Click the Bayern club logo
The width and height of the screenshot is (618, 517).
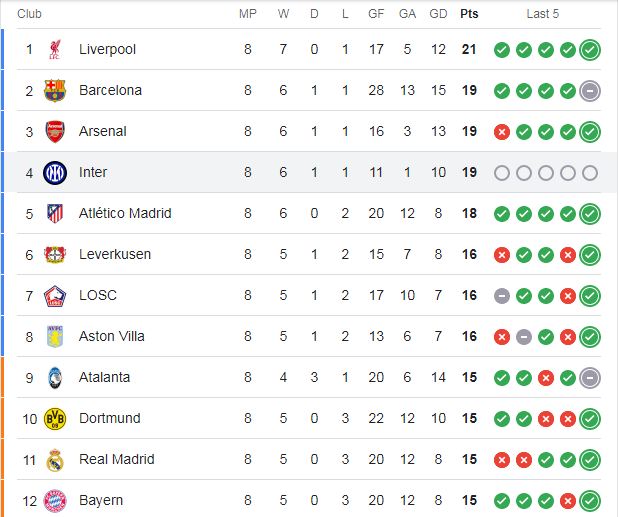tap(55, 501)
